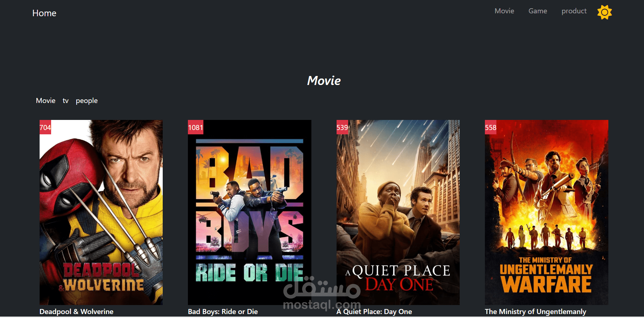This screenshot has width=644, height=318.
Task: Click the Deadpool & Wolverine title text
Action: [x=76, y=312]
